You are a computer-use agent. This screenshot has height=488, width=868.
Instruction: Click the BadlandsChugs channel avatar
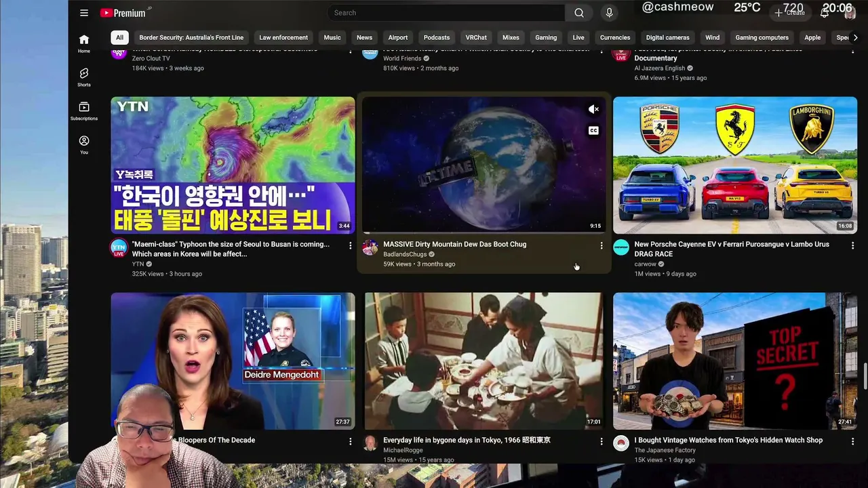[370, 247]
